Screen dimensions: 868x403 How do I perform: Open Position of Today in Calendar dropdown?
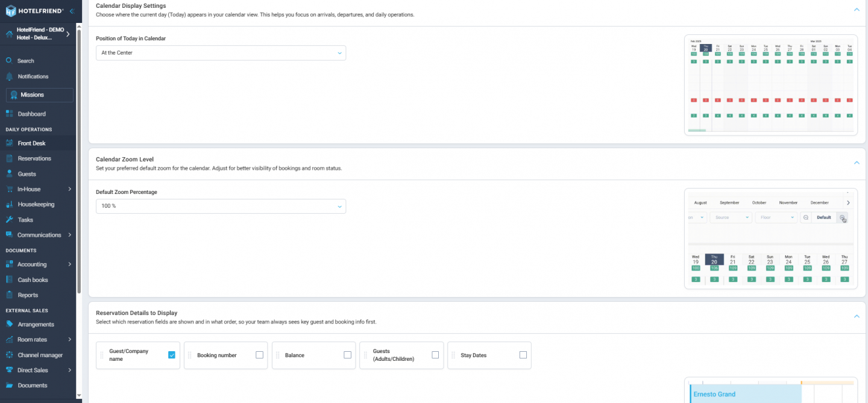[221, 53]
